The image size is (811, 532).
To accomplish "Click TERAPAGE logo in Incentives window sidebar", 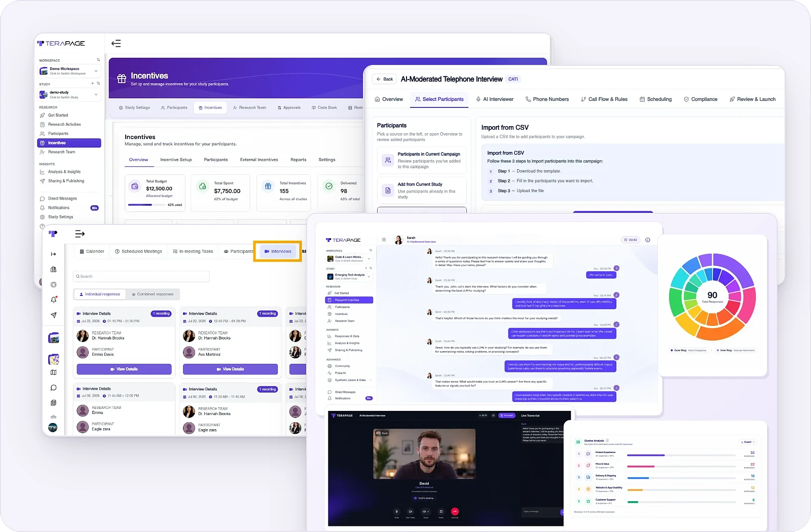I will (x=61, y=44).
